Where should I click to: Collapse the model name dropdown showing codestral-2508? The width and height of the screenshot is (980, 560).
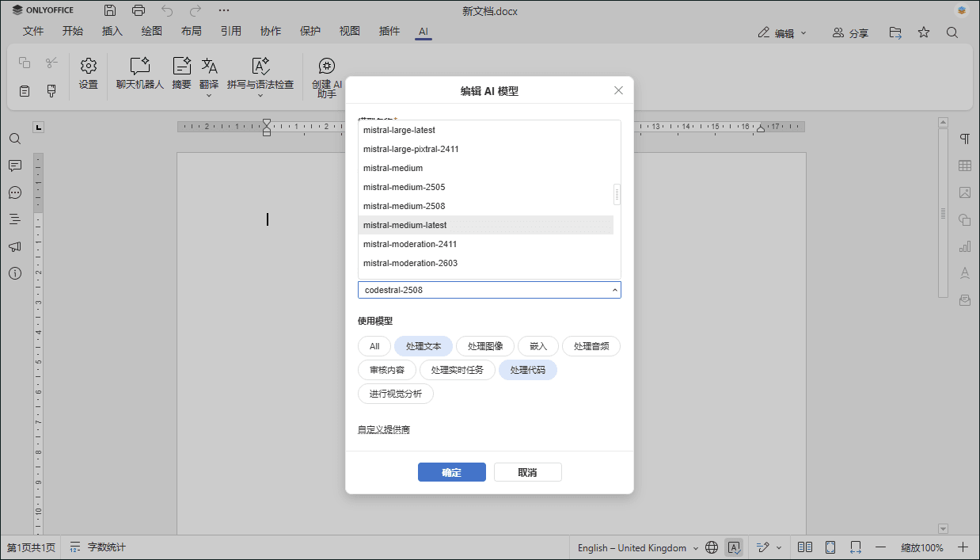(x=614, y=289)
